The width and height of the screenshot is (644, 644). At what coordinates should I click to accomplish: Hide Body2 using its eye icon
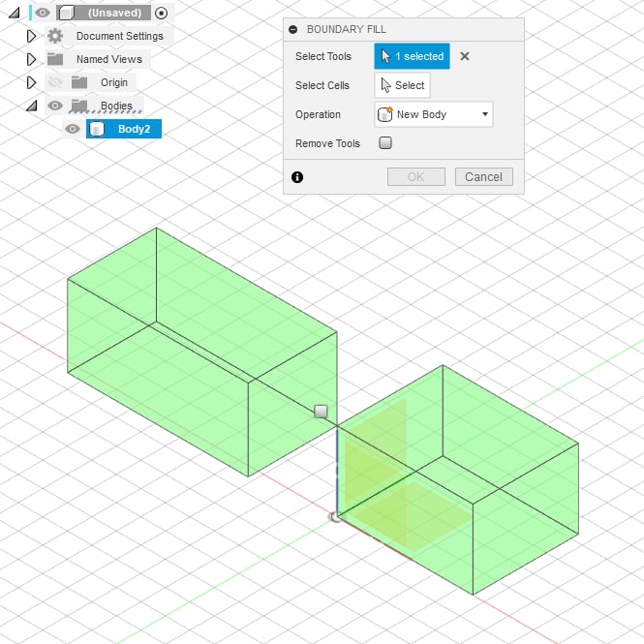coord(73,129)
